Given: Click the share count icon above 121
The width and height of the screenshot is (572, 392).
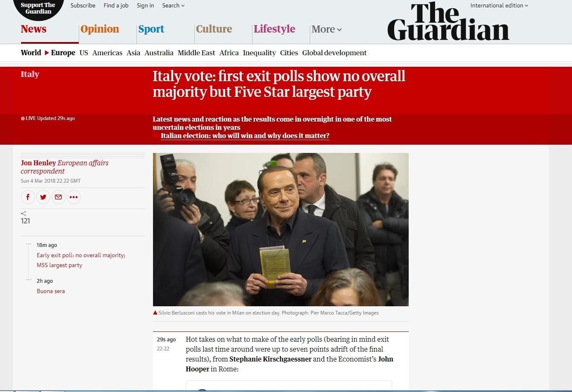Looking at the screenshot, I should click(24, 213).
